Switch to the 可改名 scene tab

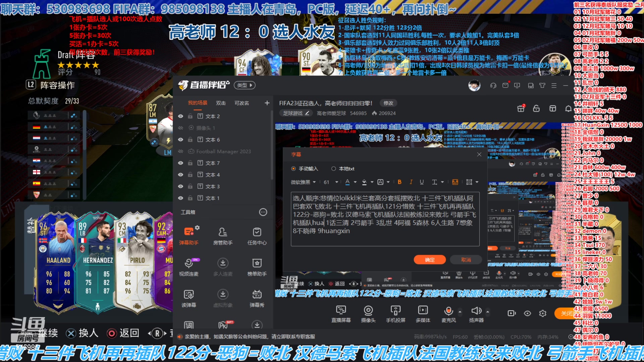(241, 103)
